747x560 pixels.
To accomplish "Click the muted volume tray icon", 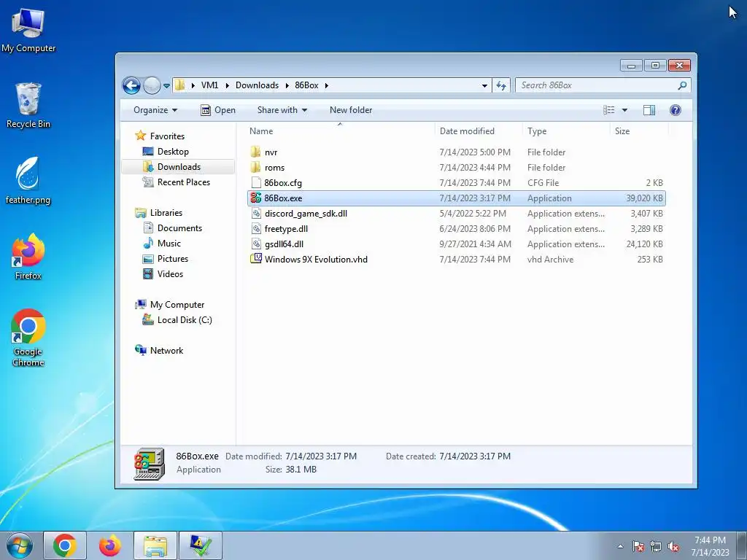I will coord(673,546).
